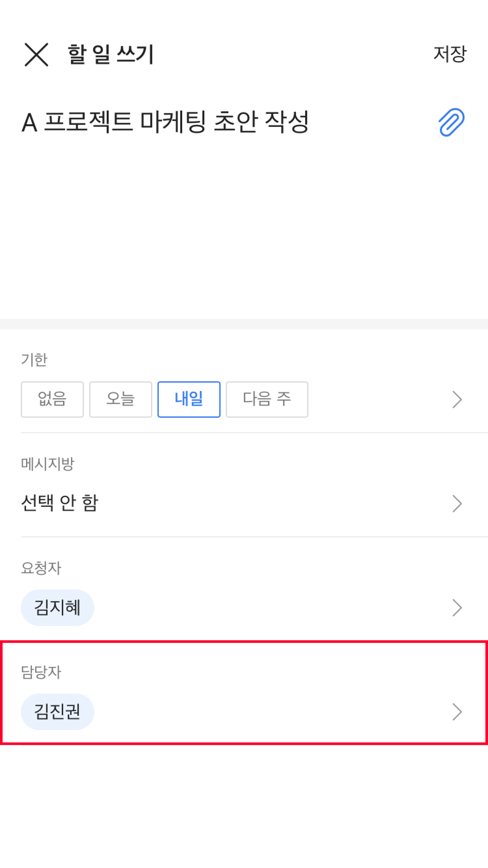Click the 김지혜 requester chip
The image size is (488, 868).
tap(58, 607)
